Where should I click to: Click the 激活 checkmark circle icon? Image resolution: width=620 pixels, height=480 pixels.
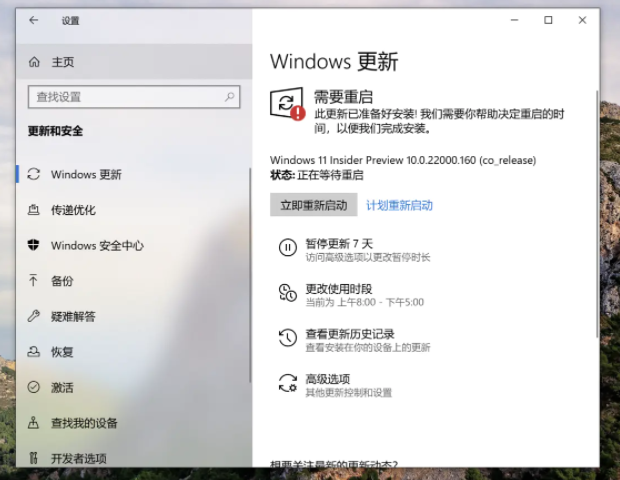click(34, 387)
